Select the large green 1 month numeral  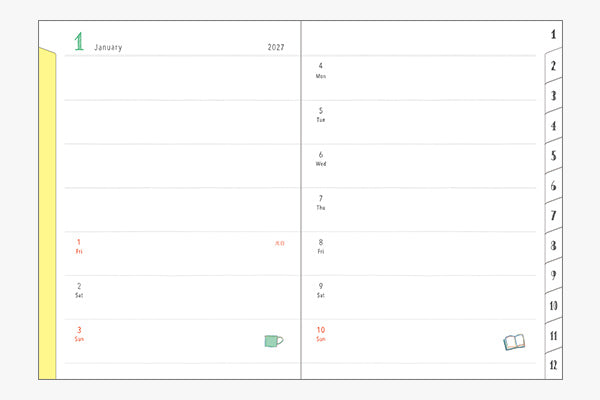[x=79, y=41]
